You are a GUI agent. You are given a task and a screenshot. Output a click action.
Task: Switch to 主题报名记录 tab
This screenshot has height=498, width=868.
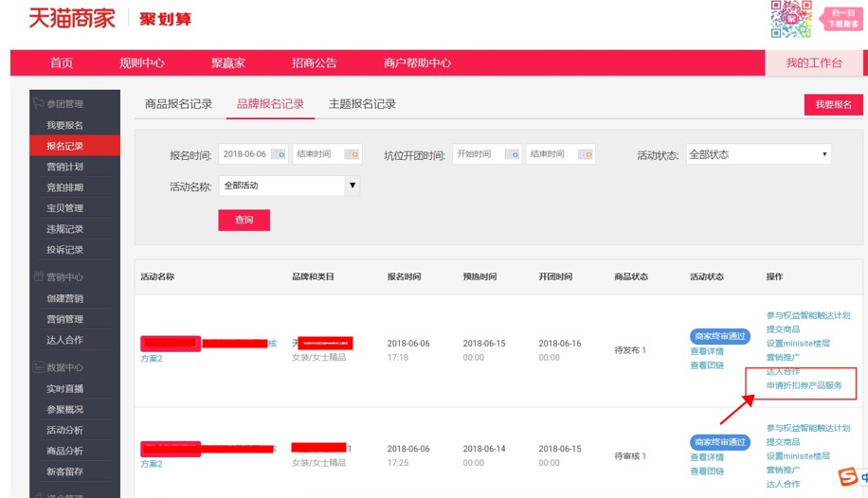(x=362, y=104)
